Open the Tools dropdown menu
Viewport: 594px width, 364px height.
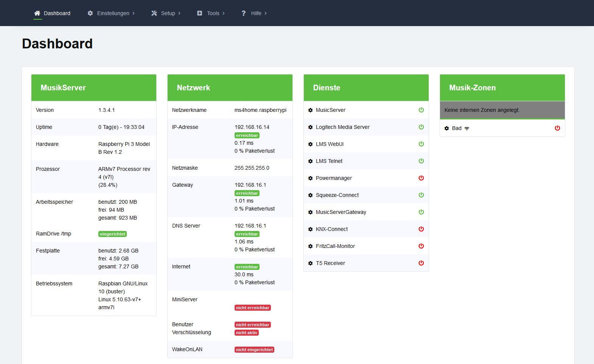coord(211,13)
